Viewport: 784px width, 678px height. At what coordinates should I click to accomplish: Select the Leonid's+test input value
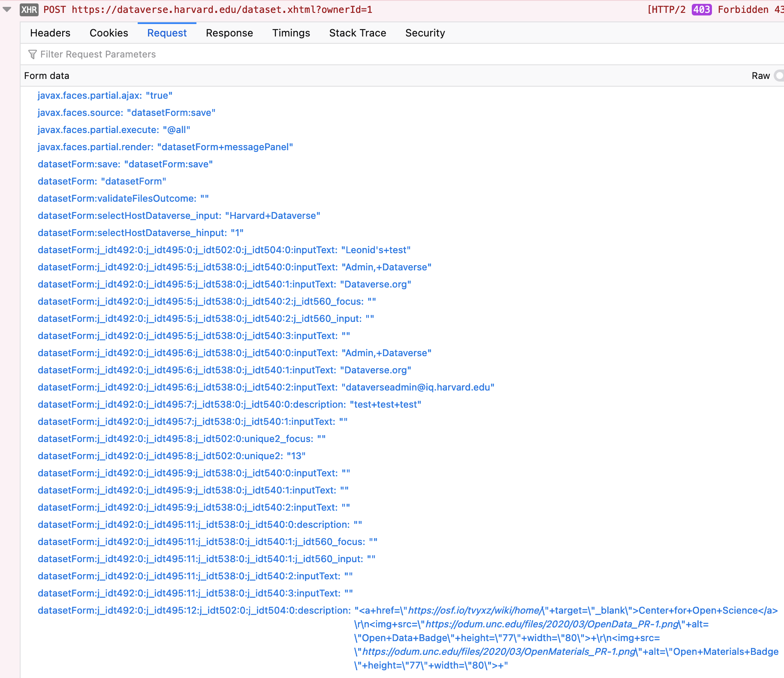375,250
